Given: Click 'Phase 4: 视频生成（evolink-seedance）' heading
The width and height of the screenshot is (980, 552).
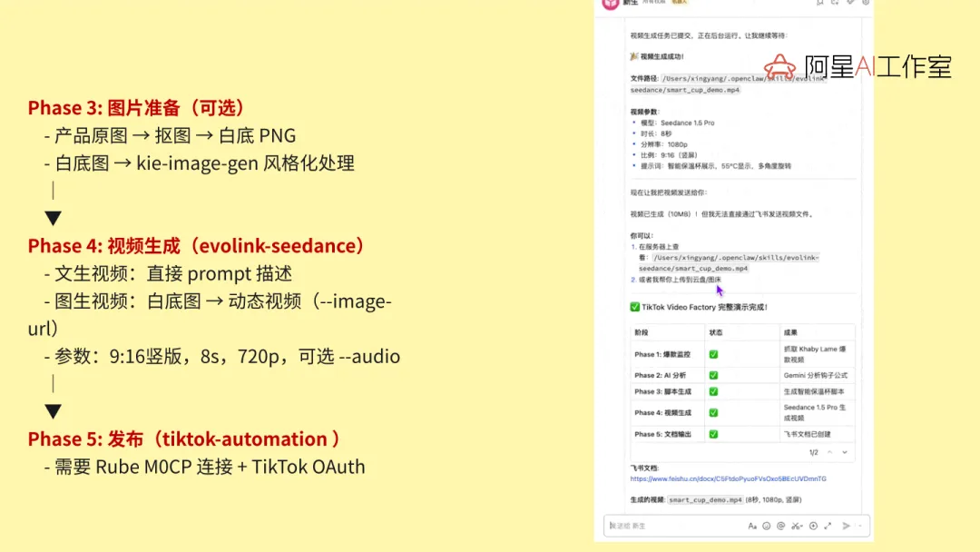Looking at the screenshot, I should (200, 246).
